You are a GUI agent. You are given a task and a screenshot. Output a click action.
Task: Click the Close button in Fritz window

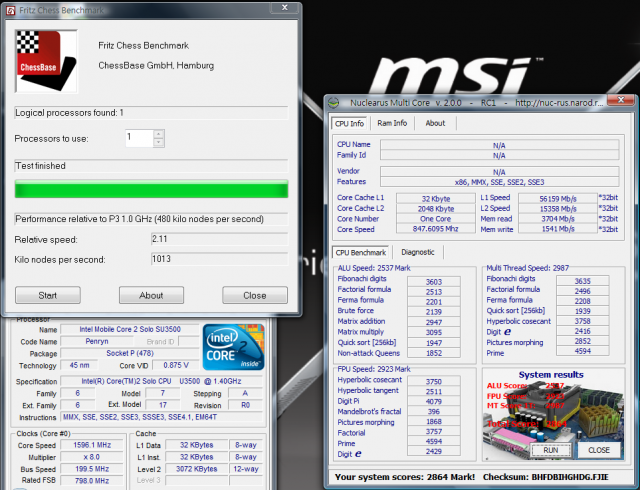255,295
